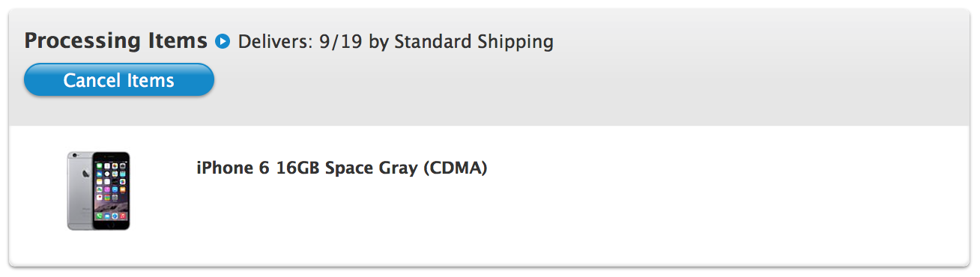Click the iPhone 6 16GB Space Gray title
The width and height of the screenshot is (980, 277).
(342, 168)
